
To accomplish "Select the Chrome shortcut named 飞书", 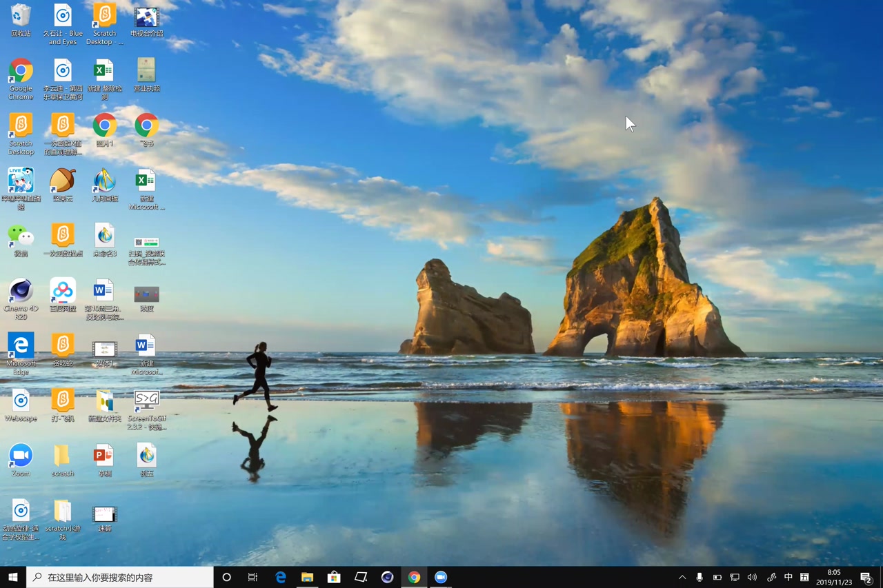I will (x=146, y=131).
